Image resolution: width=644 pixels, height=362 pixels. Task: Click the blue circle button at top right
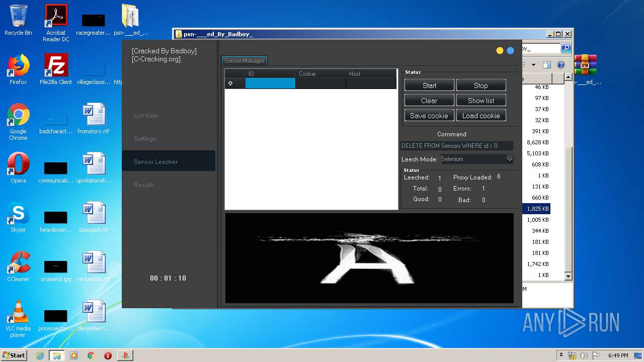pyautogui.click(x=510, y=50)
